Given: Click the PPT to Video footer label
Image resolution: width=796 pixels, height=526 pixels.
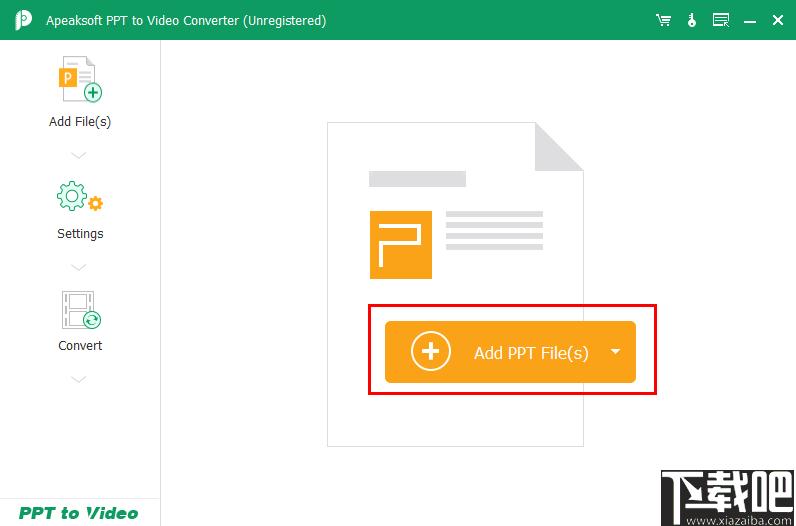Looking at the screenshot, I should (78, 513).
